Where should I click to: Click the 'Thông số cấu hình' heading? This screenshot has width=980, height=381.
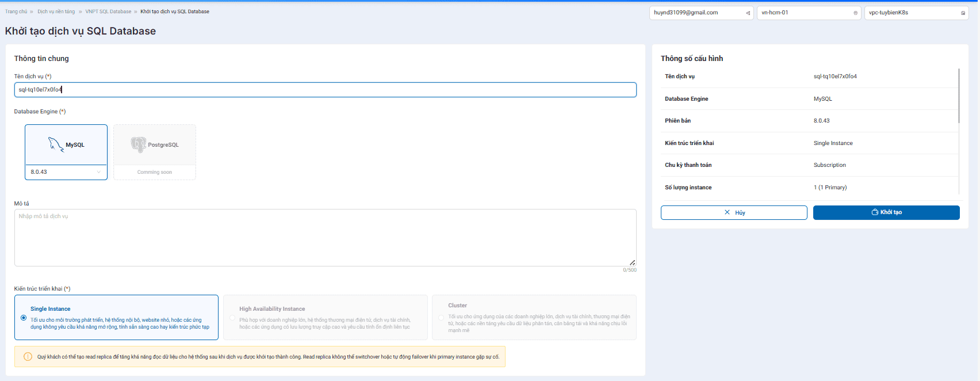click(x=692, y=59)
